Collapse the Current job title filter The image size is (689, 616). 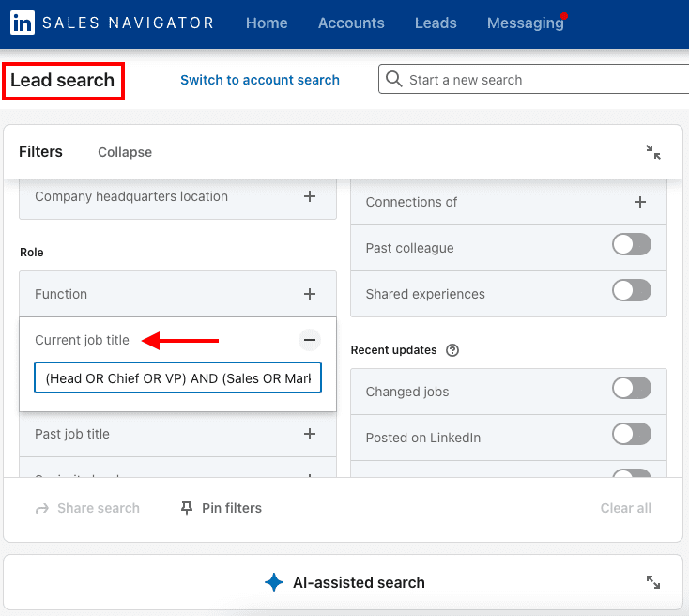[x=310, y=340]
